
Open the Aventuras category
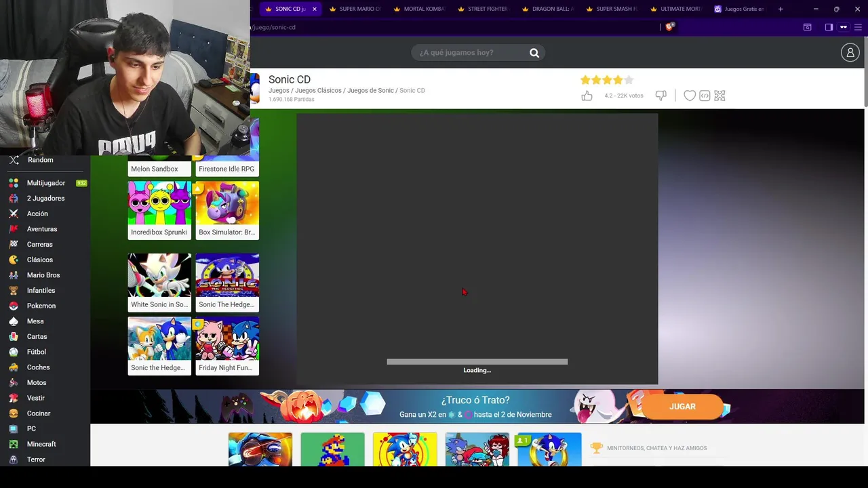pyautogui.click(x=42, y=229)
